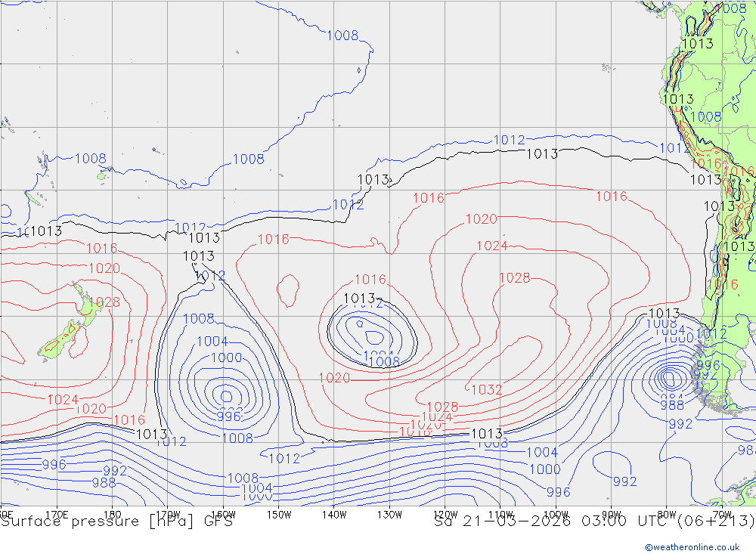This screenshot has width=756, height=554.
Task: Click the blue 1012 label left of the 1013 label along the upper isobar
Action: [x=509, y=140]
